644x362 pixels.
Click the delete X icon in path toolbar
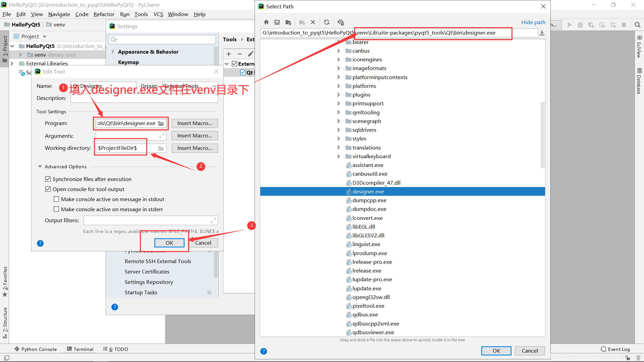click(x=313, y=22)
